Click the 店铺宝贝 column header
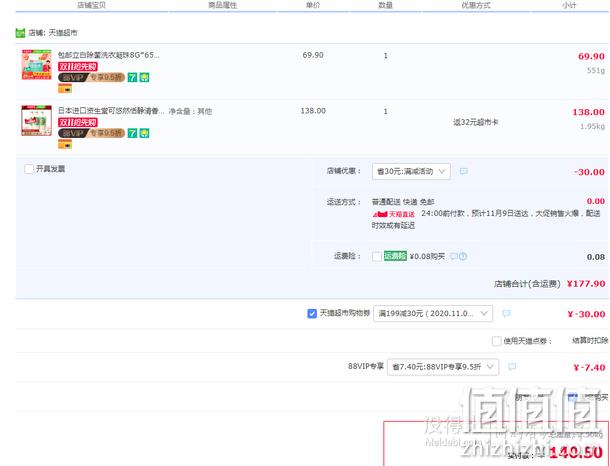 click(x=91, y=5)
